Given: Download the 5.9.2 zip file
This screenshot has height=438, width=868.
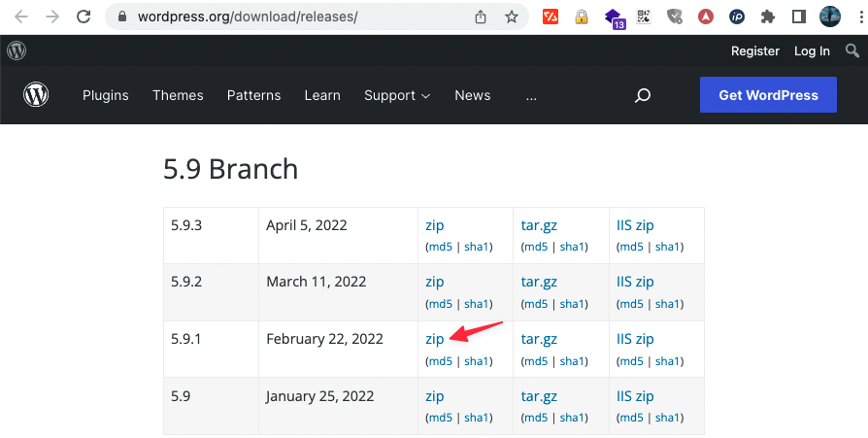Looking at the screenshot, I should 435,283.
